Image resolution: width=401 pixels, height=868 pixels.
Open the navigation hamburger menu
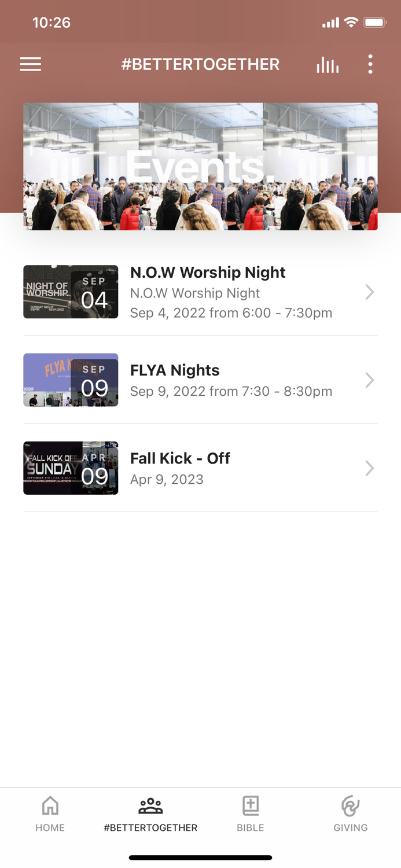click(x=30, y=64)
